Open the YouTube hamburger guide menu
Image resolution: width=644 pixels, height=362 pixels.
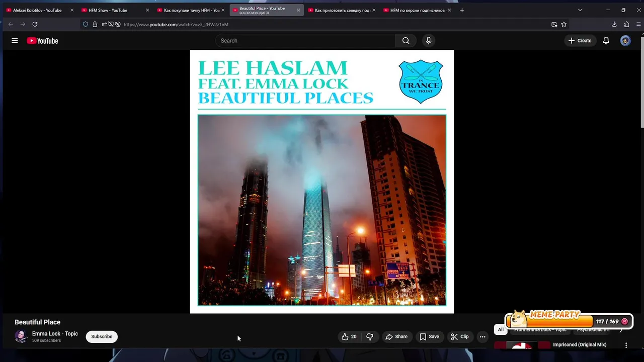[x=15, y=41]
